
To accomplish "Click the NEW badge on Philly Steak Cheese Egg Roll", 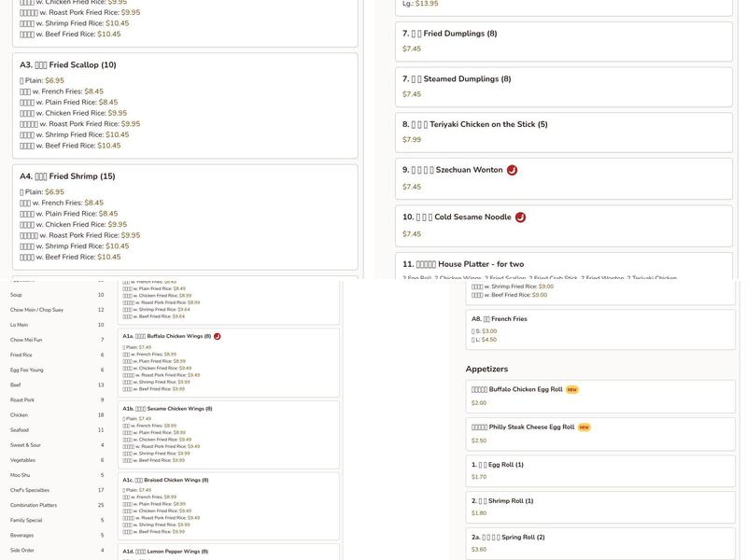I will click(x=584, y=427).
